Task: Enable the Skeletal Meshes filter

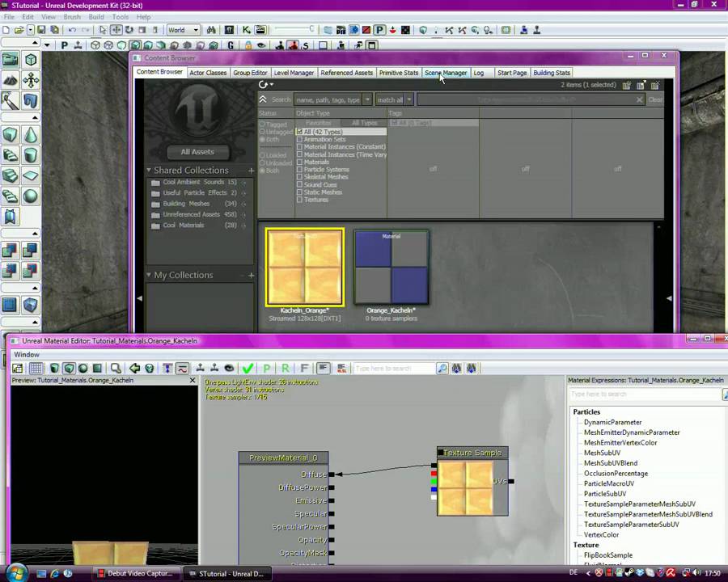Action: point(299,177)
